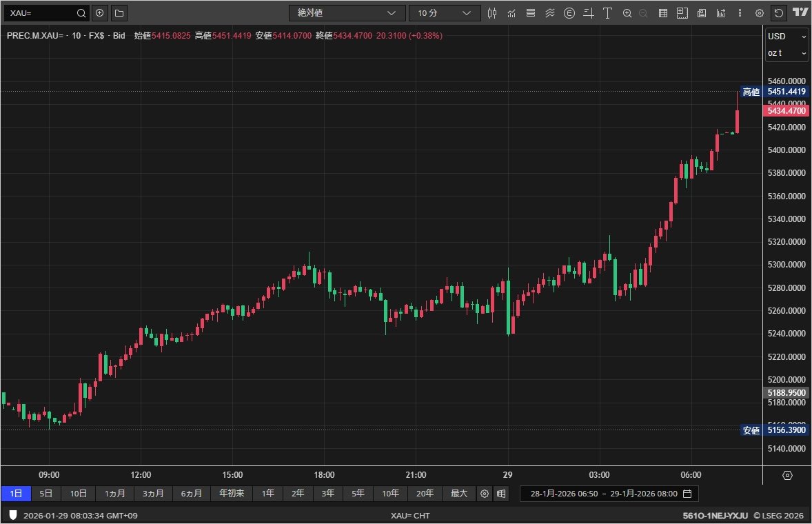
Task: Click the timestamp 2026-01-29 08:03:34 GMT+09
Action: [80, 516]
